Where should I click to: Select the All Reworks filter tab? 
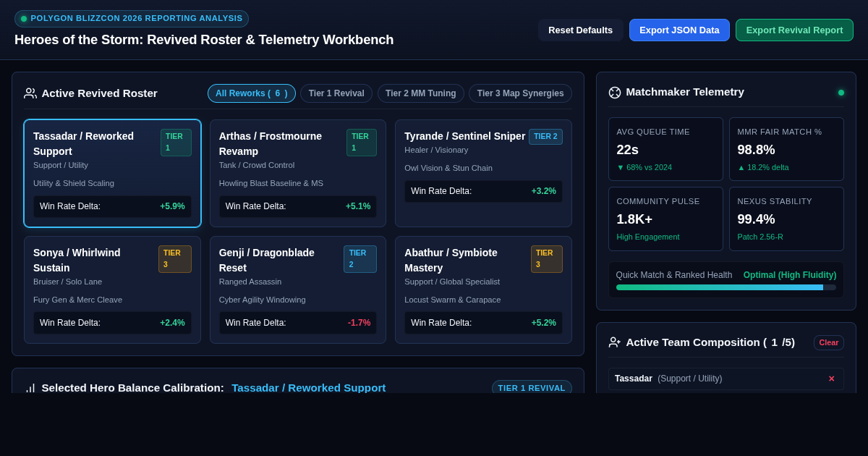(252, 93)
